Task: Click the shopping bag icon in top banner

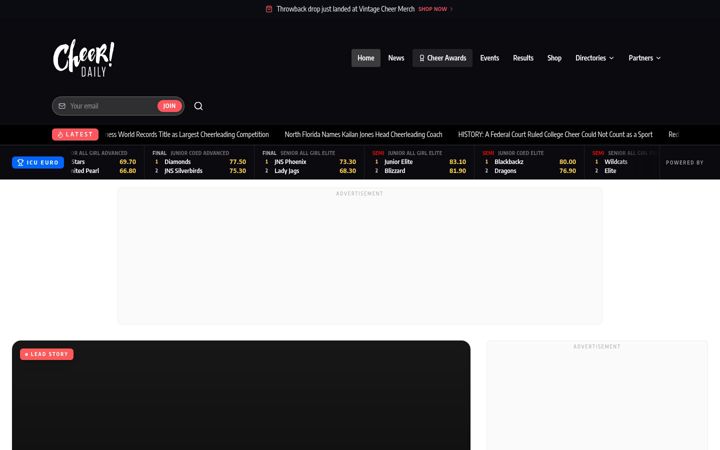Action: [269, 9]
